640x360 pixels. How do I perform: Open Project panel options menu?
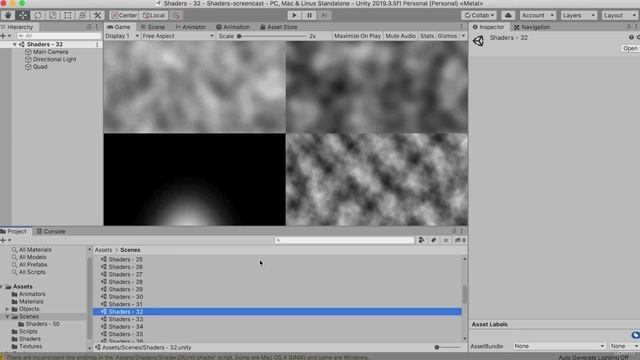coord(462,231)
